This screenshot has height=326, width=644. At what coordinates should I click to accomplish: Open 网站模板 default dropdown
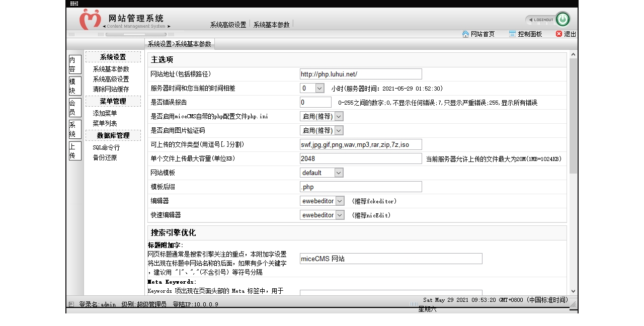pyautogui.click(x=322, y=173)
